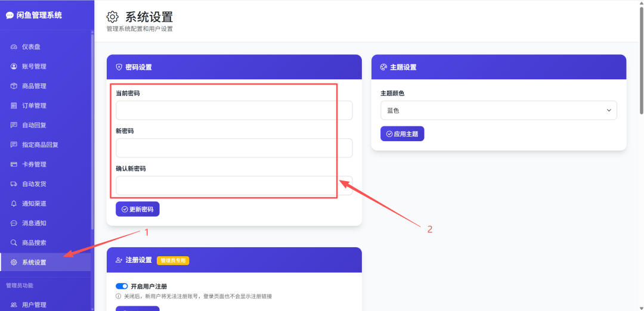Click the box icon beside 商品管理
644x311 pixels.
(14, 86)
